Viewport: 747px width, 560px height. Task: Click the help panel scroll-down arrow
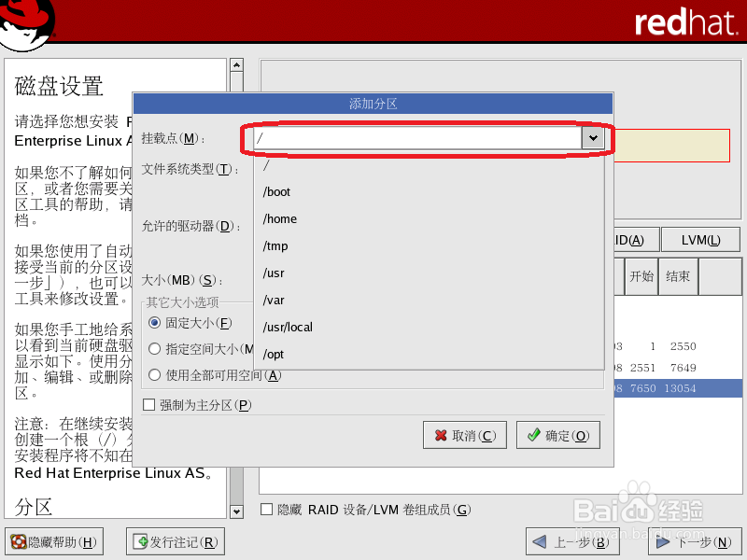(x=236, y=511)
